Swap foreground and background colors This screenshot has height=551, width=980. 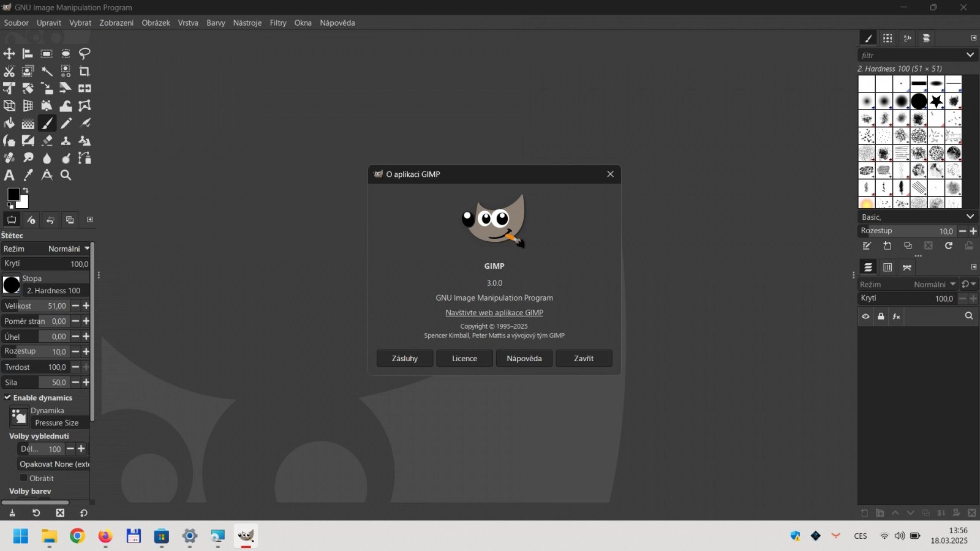26,190
